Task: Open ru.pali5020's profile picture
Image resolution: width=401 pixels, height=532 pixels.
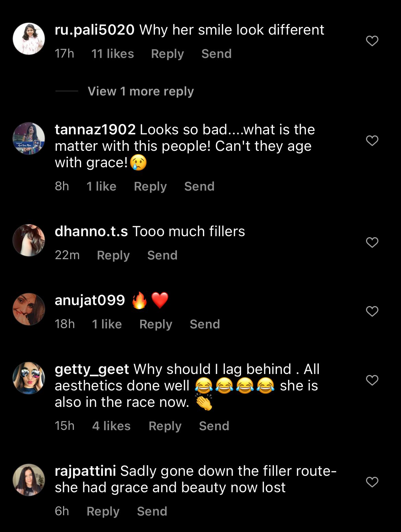Action: (29, 39)
